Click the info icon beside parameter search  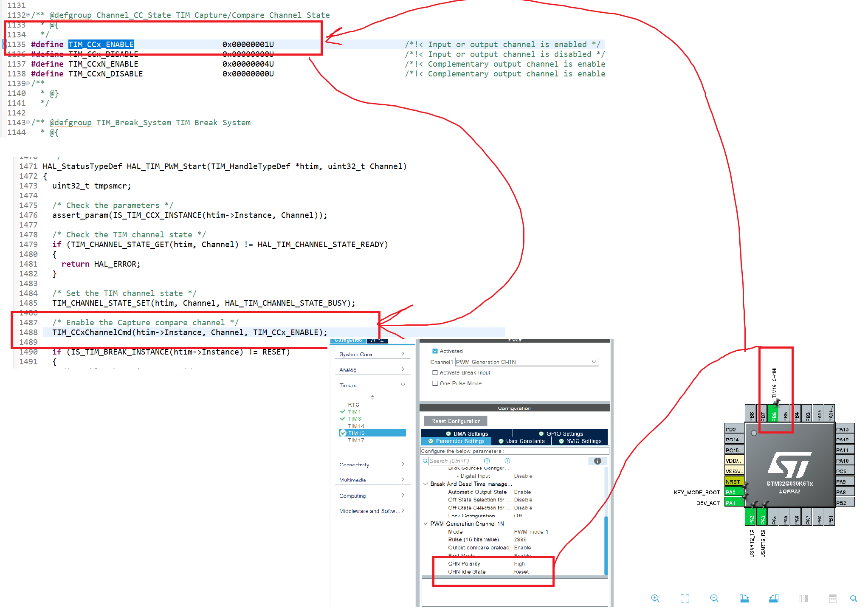click(x=598, y=461)
